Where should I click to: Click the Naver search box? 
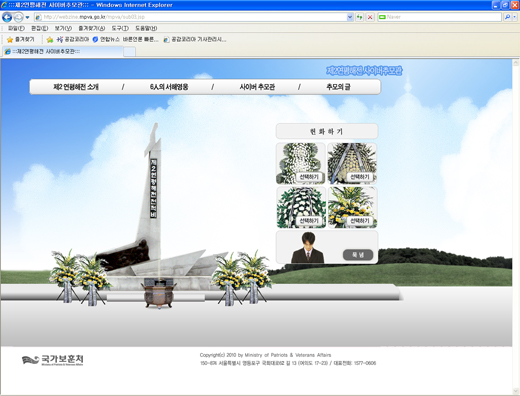(440, 17)
